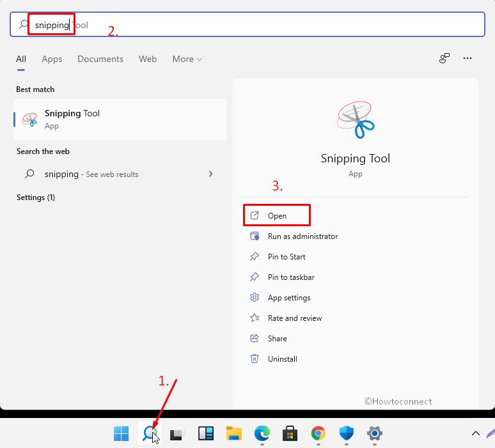
Task: Click Open in the preview pane
Action: [277, 216]
